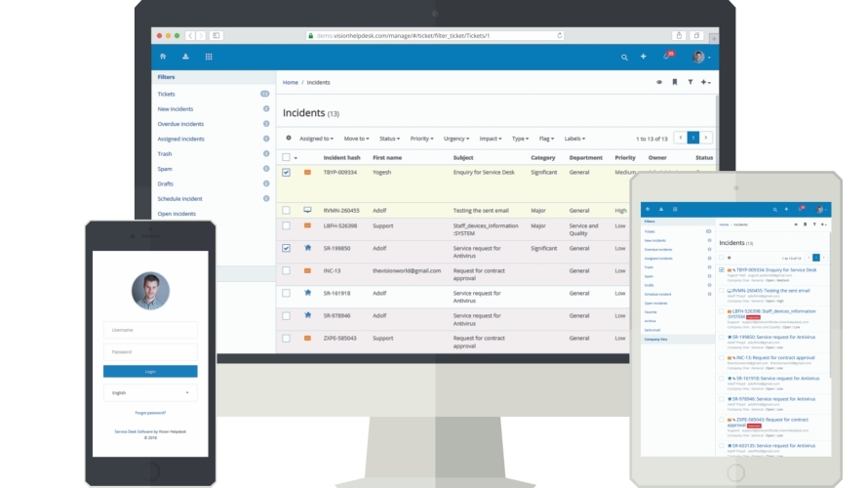
Task: Click the star icon on SR-161918 row
Action: (x=308, y=293)
